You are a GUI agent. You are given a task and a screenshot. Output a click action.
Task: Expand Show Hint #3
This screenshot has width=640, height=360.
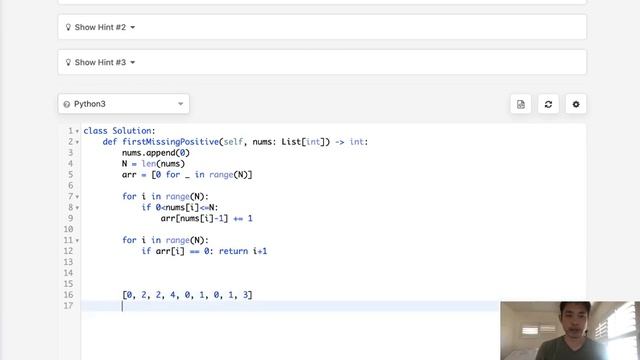coord(322,62)
